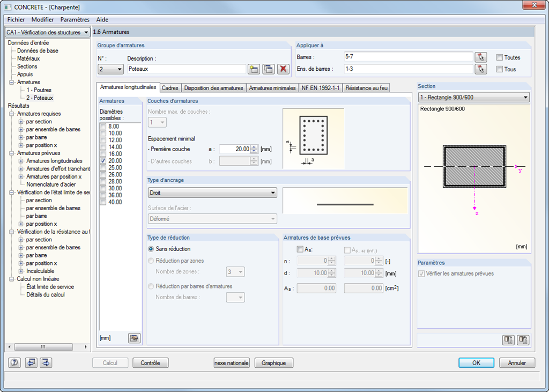Check the 25.00 diameter checkbox
Screen dimensions: 549x392
103,168
